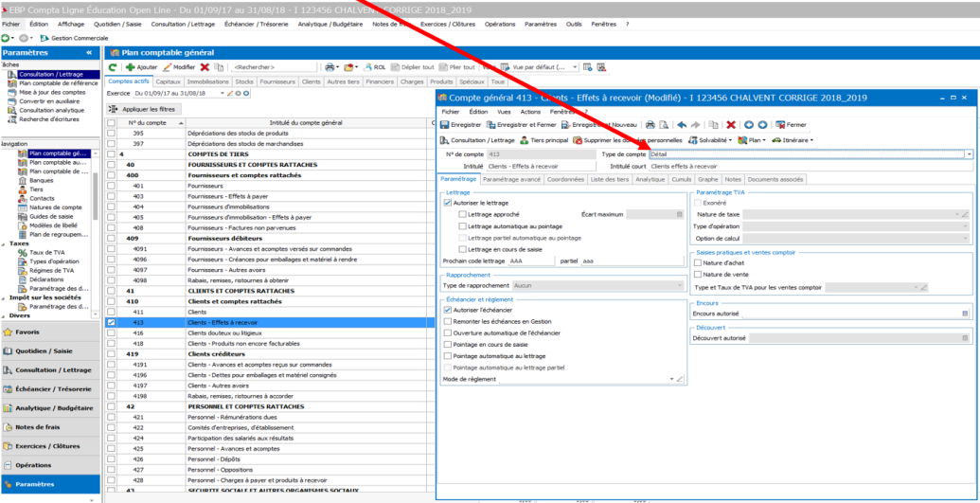Click the red X delete icon in Compte général toolbar
980x503 pixels.
pos(731,124)
